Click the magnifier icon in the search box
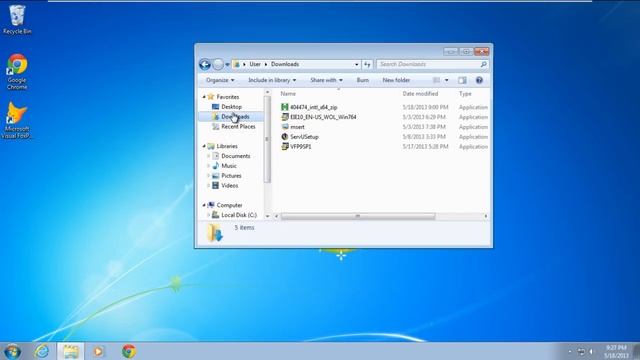 484,64
